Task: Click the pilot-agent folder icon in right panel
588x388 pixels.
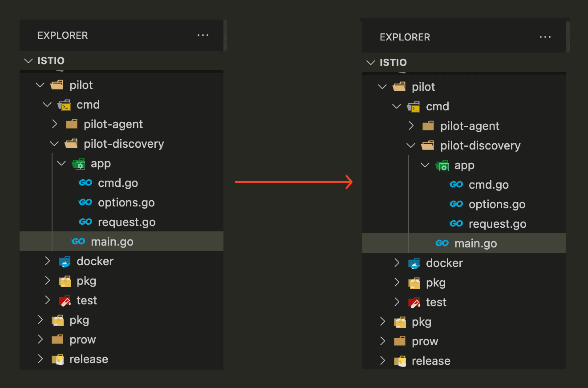Action: point(428,126)
